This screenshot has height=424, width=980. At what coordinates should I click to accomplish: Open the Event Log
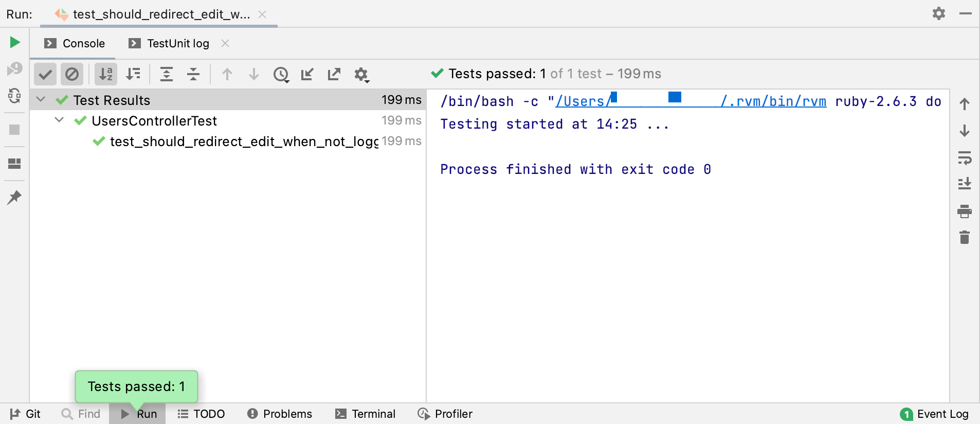point(935,414)
